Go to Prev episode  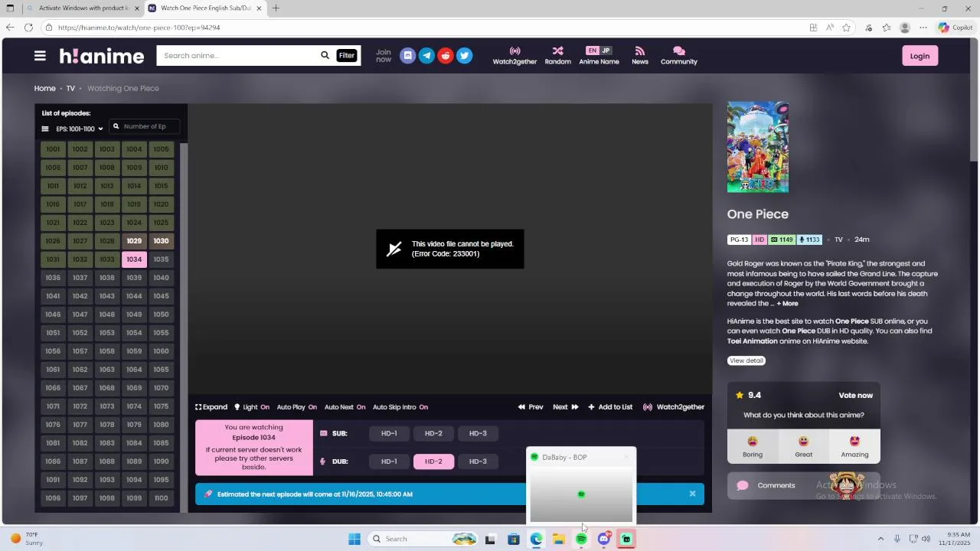point(531,407)
